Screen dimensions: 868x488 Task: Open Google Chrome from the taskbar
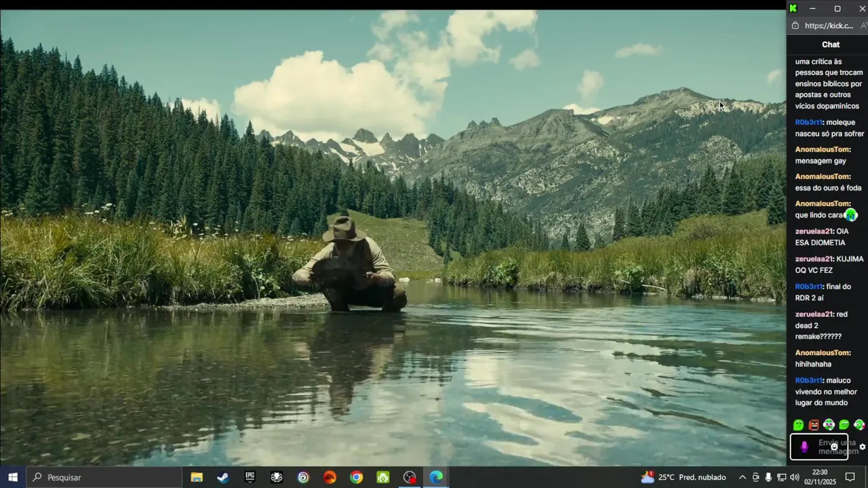click(x=356, y=477)
